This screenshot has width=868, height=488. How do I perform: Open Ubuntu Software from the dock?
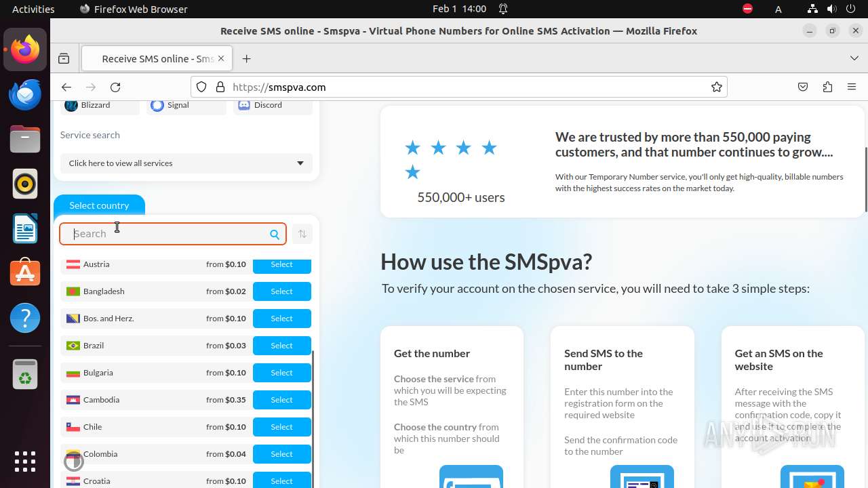click(25, 273)
